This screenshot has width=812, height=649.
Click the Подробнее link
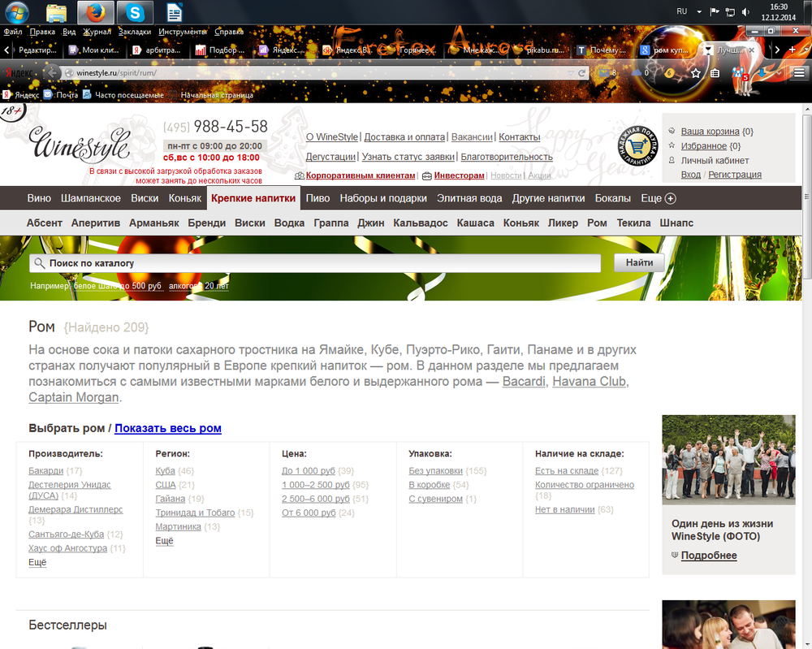[709, 556]
